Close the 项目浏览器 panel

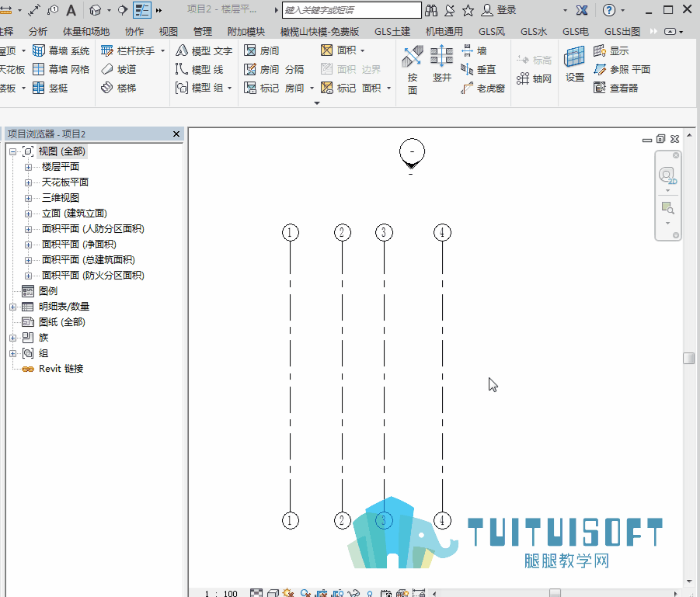(x=176, y=134)
